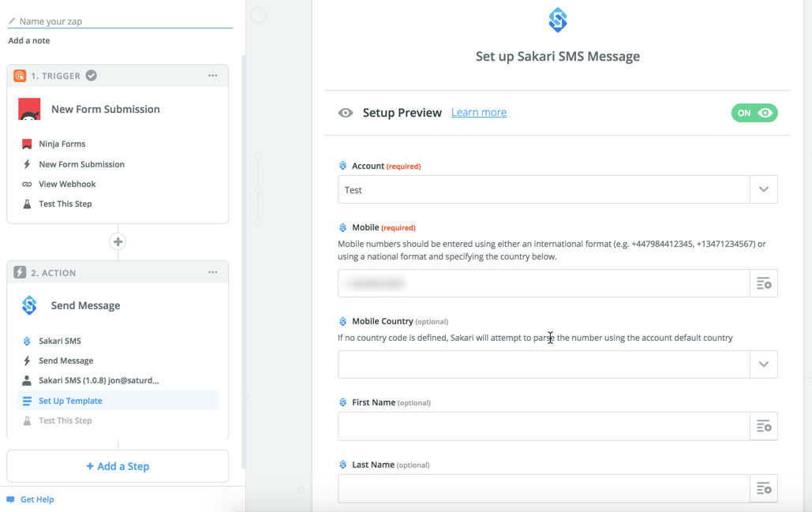Click Add a note text
The height and width of the screenshot is (512, 812).
[29, 40]
